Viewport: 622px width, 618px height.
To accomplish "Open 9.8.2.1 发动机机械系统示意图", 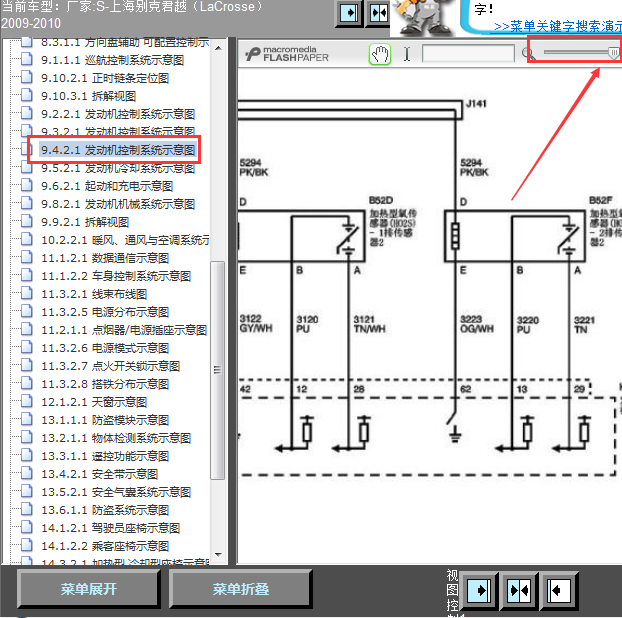I will [118, 204].
